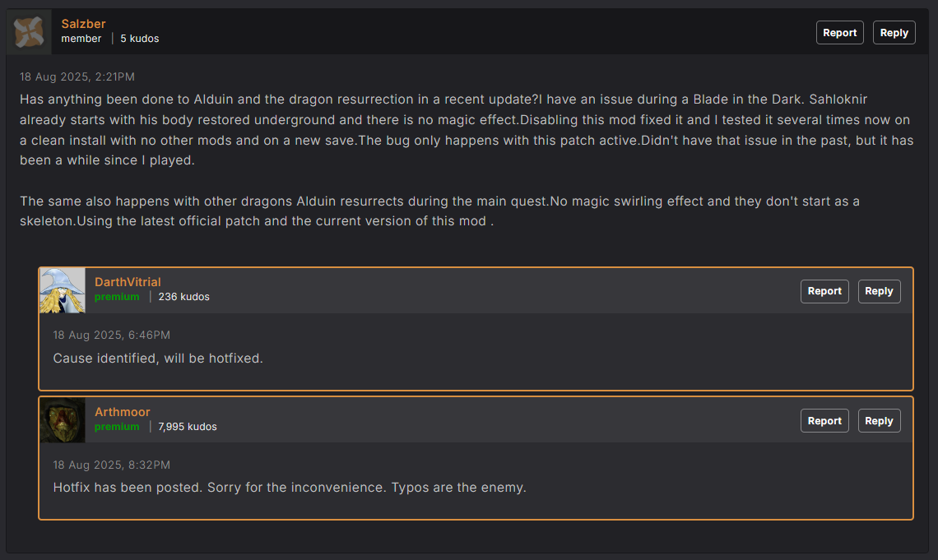Click the premium badge under DarthVitrial
The height and width of the screenshot is (560, 938).
[117, 297]
